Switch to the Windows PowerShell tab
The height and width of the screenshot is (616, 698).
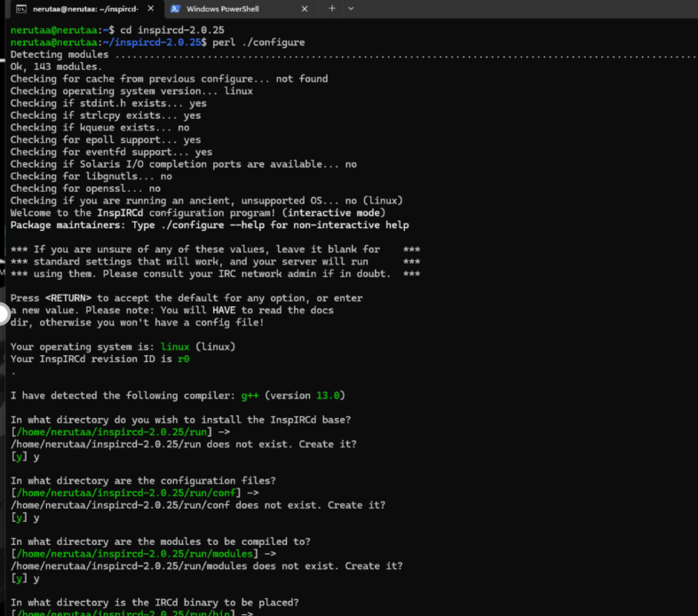pos(226,9)
